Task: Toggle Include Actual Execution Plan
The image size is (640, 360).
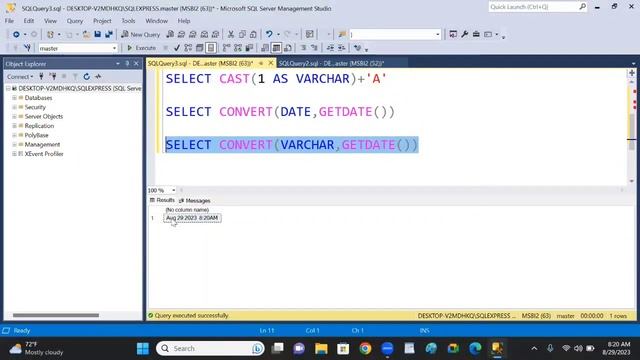Action: pyautogui.click(x=226, y=48)
